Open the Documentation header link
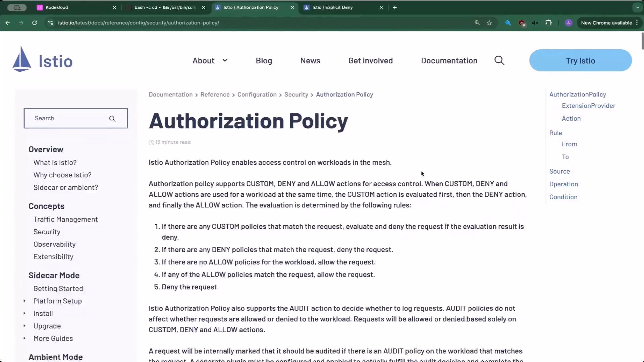This screenshot has height=362, width=644. tap(449, 61)
